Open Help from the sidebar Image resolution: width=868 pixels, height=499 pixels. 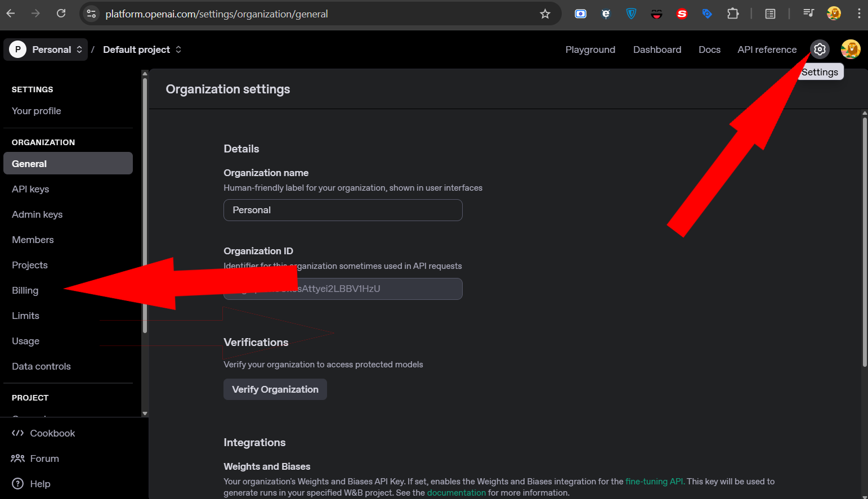(x=32, y=484)
